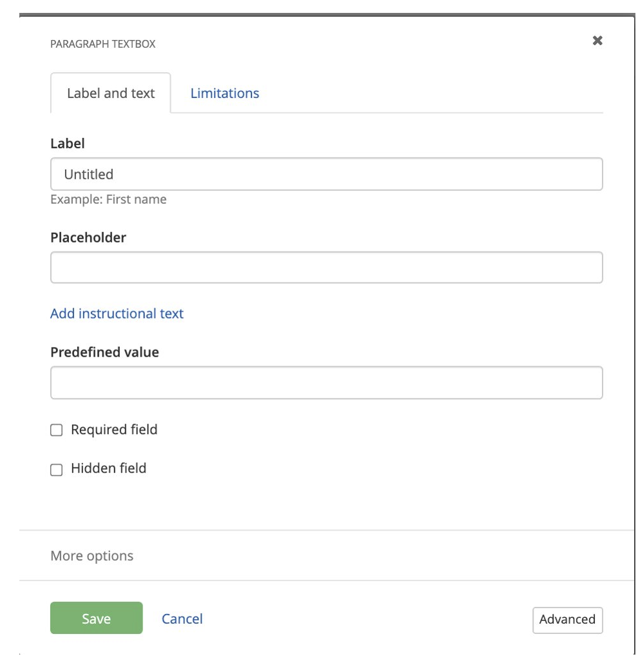The image size is (638, 672).
Task: Click the Predefined value heading
Action: pyautogui.click(x=104, y=352)
